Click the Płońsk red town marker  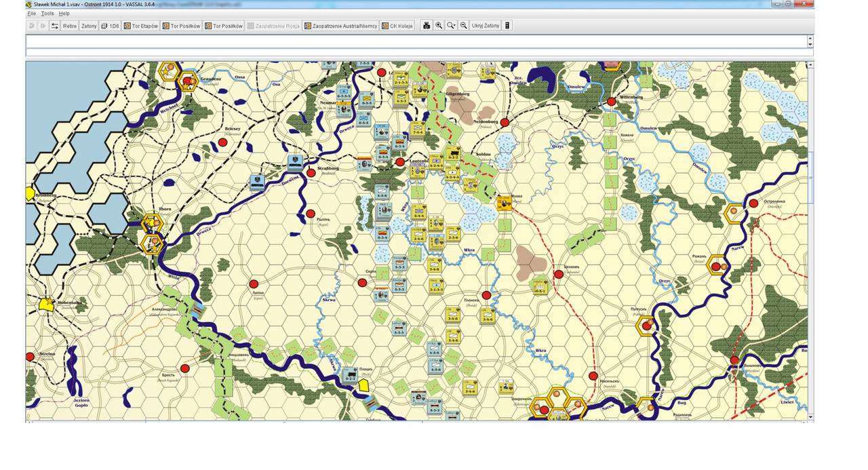click(x=486, y=295)
